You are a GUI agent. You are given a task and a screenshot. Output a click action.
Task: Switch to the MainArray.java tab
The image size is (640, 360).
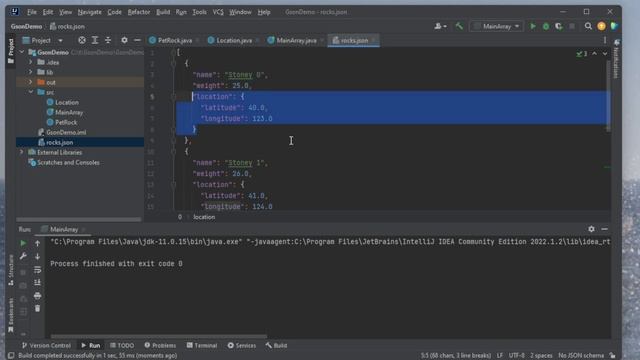click(296, 40)
